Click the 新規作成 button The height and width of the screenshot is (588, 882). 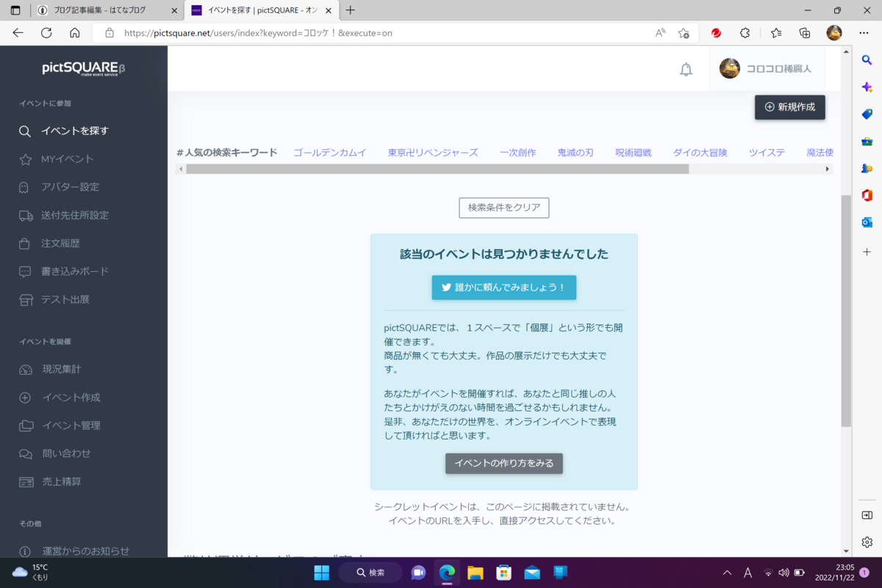[x=790, y=107]
